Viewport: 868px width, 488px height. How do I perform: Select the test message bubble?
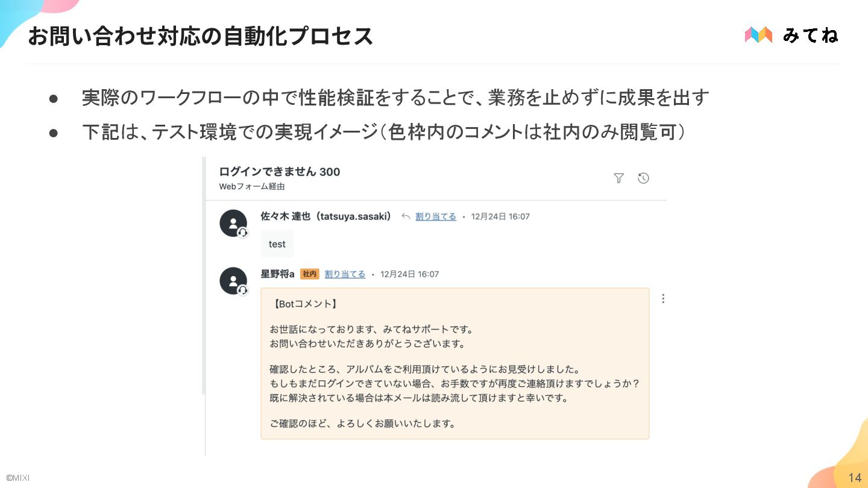(277, 244)
